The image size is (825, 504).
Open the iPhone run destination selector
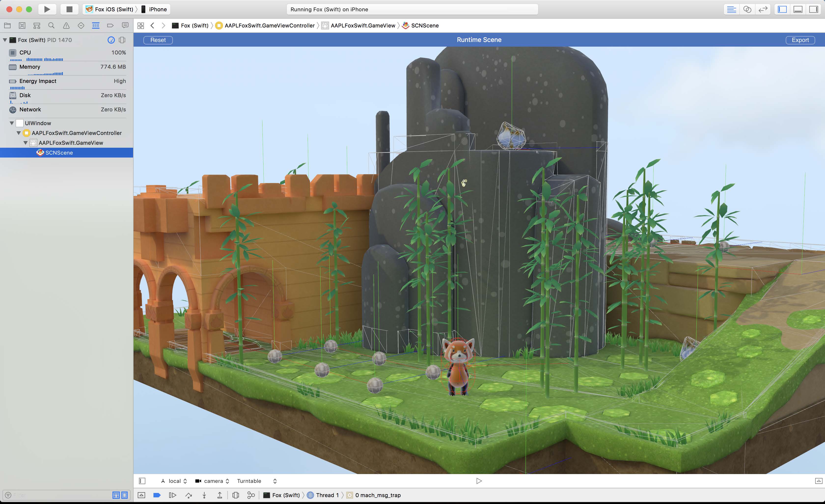pos(154,9)
